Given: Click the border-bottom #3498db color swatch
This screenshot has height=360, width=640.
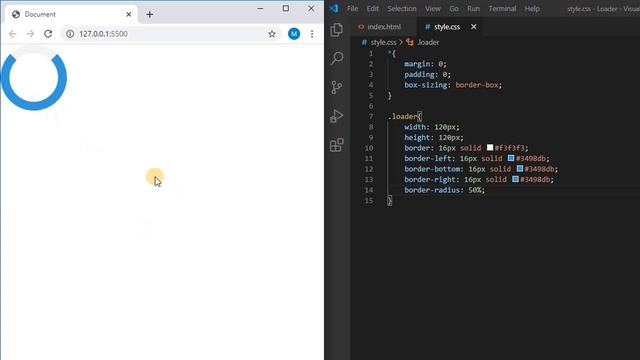Looking at the screenshot, I should 520,169.
